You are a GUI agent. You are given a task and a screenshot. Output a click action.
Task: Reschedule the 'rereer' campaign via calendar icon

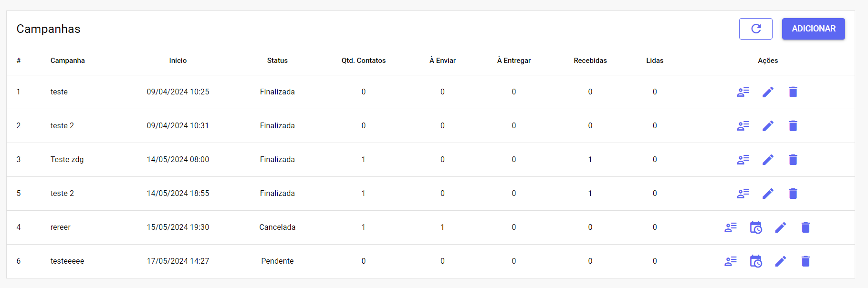tap(756, 227)
